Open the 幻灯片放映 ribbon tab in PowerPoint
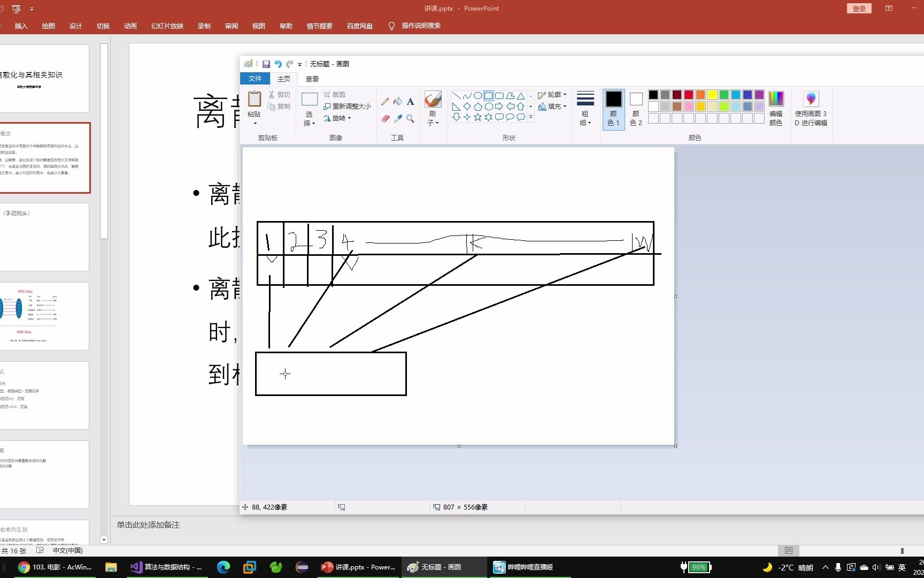 click(x=166, y=26)
